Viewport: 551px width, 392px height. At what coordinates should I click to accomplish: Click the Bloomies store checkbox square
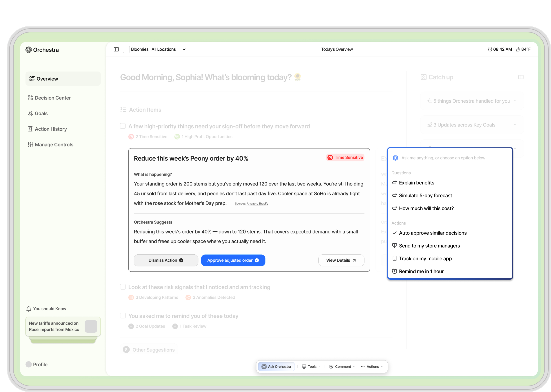click(126, 49)
